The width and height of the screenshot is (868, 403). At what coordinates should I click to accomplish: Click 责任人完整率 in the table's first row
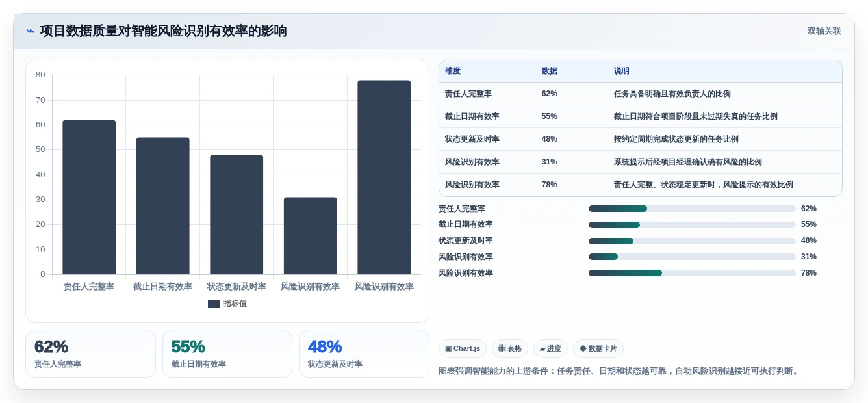point(468,94)
